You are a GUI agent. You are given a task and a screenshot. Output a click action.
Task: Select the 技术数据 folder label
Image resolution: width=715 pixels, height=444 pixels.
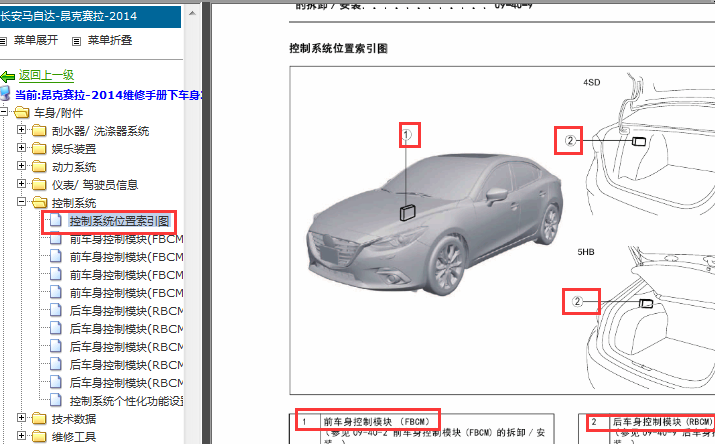coord(74,419)
